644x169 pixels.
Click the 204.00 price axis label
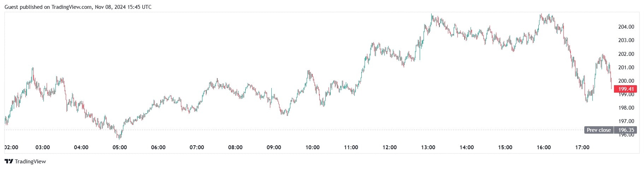point(626,27)
